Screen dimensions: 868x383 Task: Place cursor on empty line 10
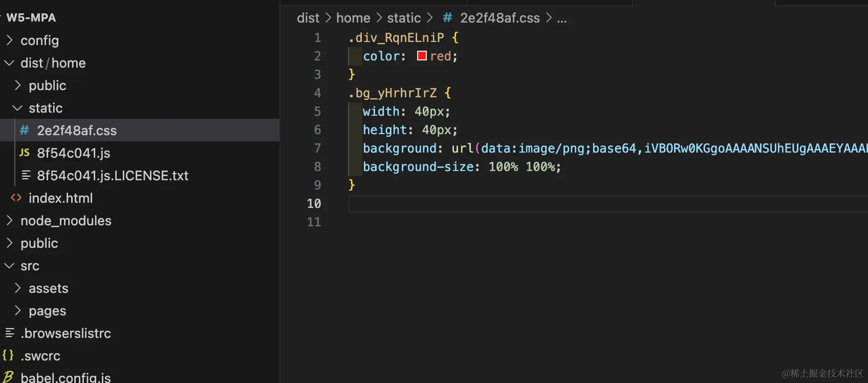pyautogui.click(x=608, y=203)
